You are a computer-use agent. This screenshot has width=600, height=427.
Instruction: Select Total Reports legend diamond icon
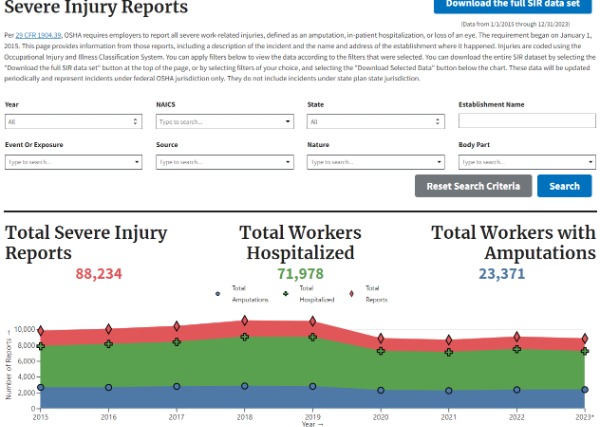click(x=352, y=294)
